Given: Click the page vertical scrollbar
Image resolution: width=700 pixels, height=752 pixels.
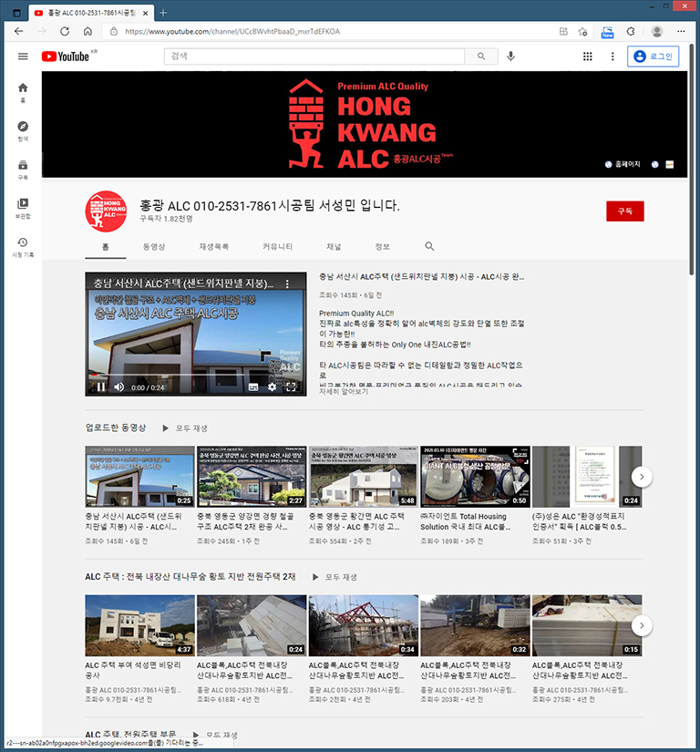Looking at the screenshot, I should point(691,160).
